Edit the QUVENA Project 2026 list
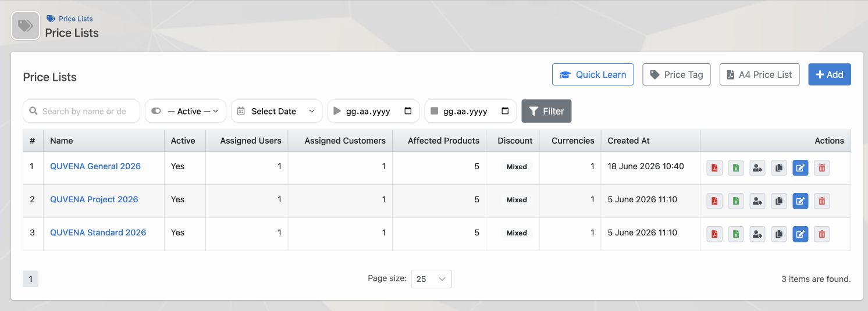 [801, 201]
